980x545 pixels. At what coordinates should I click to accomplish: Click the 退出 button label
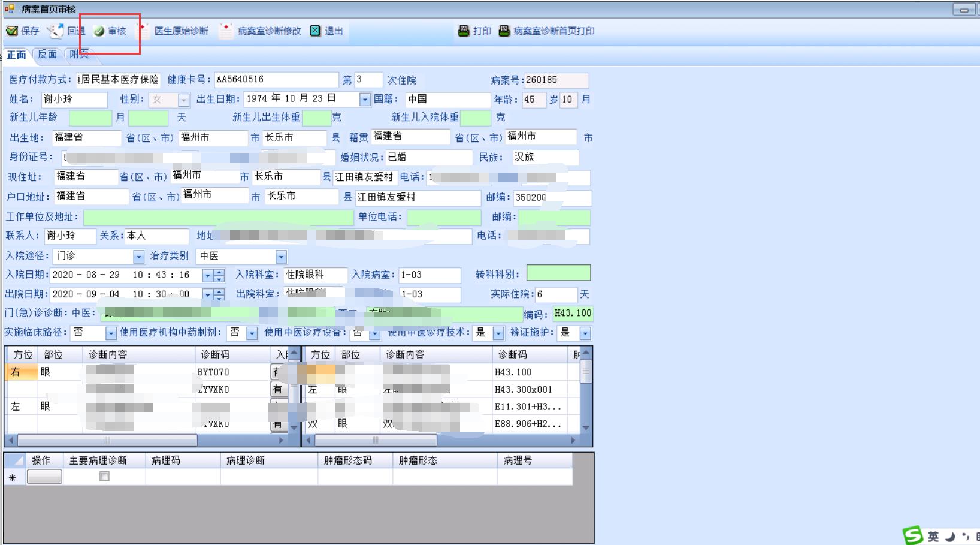click(334, 31)
